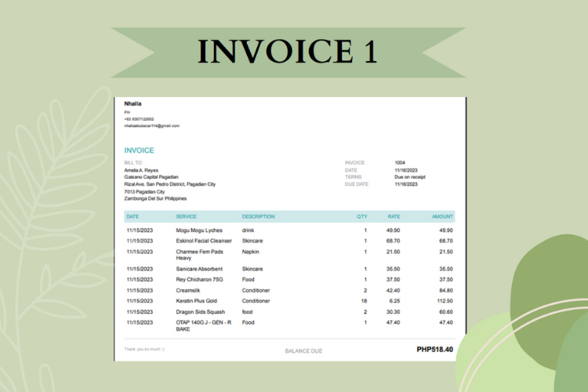Click the AMOUNT column header

tap(442, 217)
